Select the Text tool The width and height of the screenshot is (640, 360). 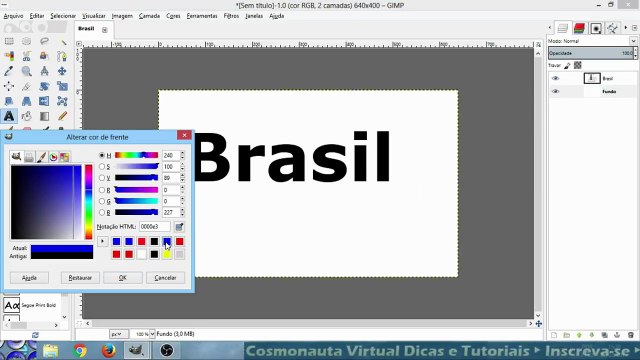pos(9,116)
